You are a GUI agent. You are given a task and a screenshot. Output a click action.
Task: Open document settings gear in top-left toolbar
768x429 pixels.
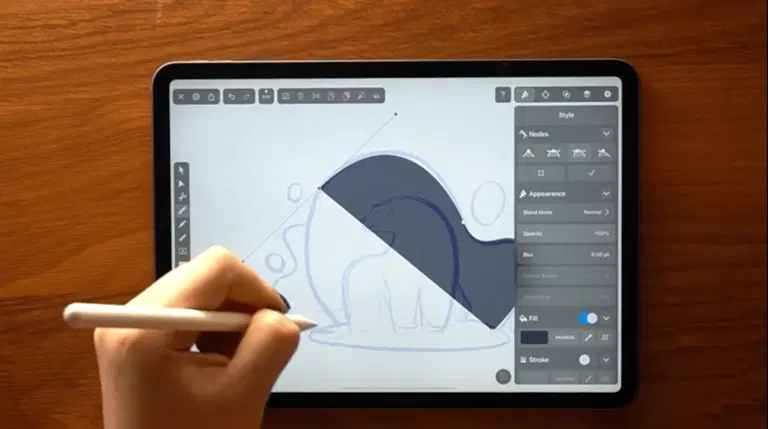pos(196,96)
